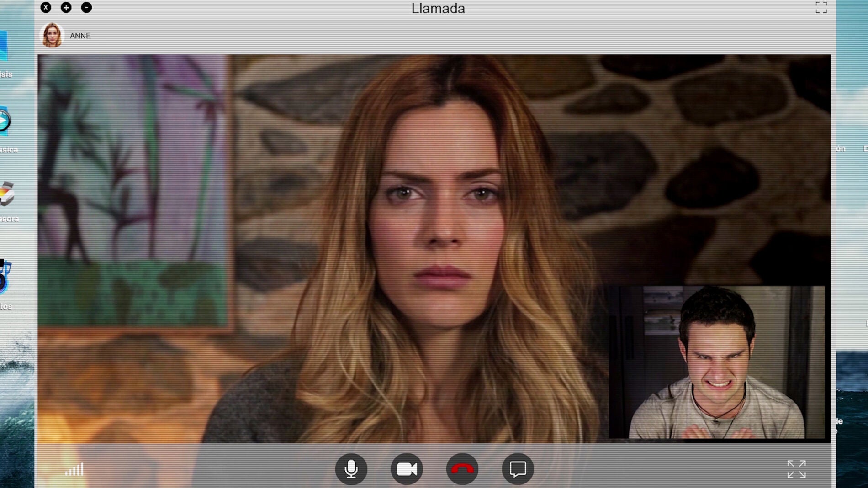Click the fullscreen brackets icon in title bar
Viewport: 868px width, 488px height.
(x=821, y=8)
